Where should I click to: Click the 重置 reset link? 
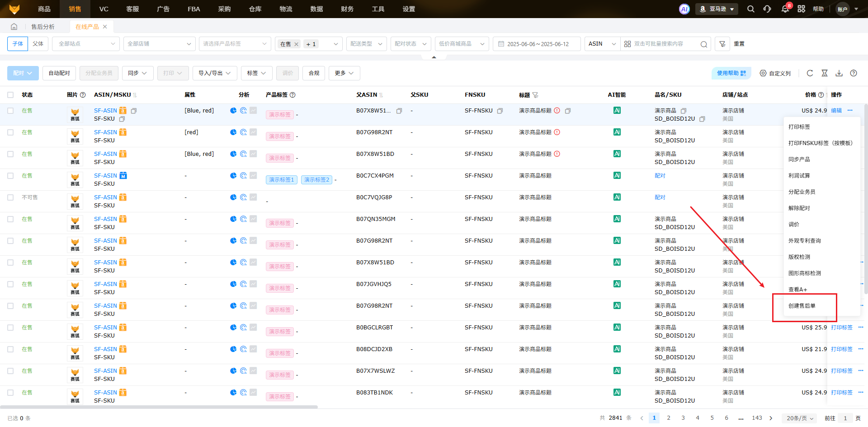739,44
